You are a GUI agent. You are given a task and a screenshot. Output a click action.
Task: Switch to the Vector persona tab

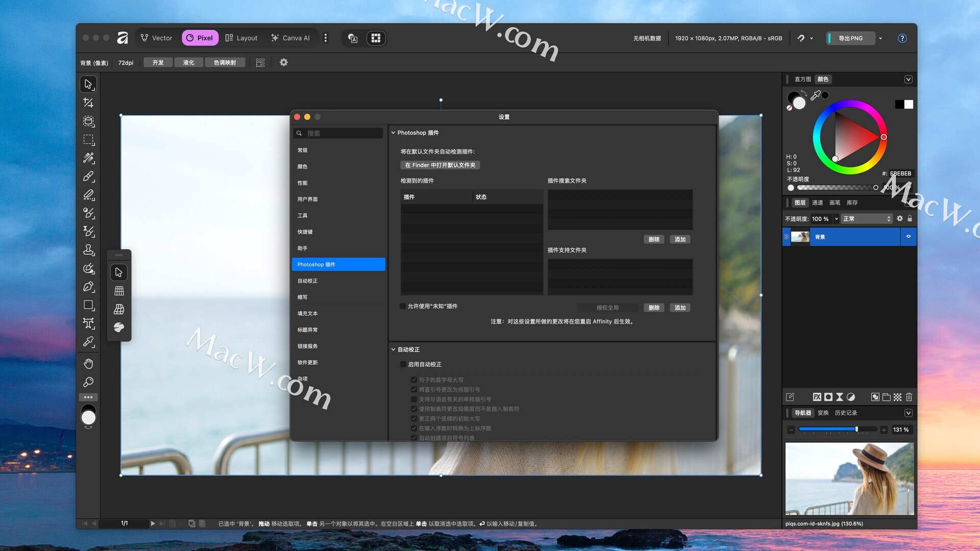point(157,38)
